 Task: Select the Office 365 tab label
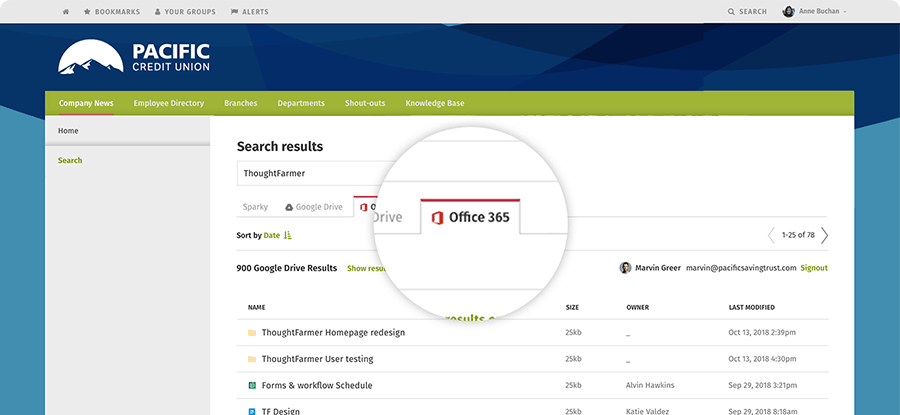click(479, 218)
